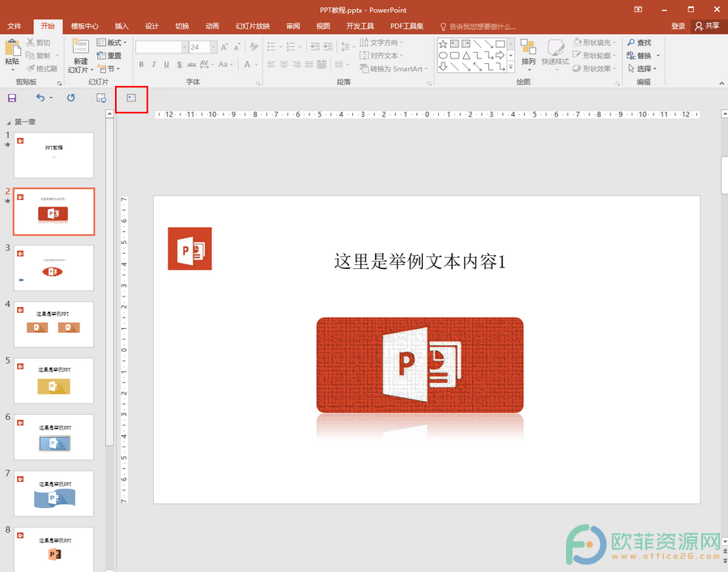The width and height of the screenshot is (728, 572).
Task: Clear all formatting eraser icon
Action: (254, 47)
